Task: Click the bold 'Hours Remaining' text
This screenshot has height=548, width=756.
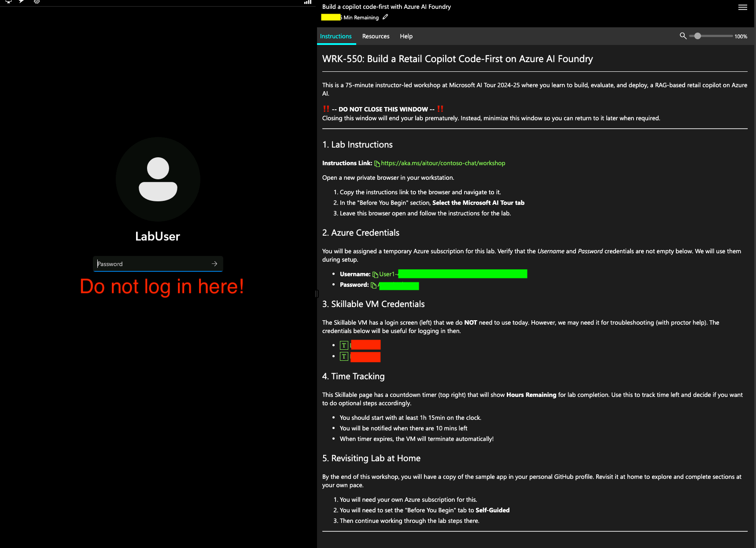Action: tap(531, 395)
